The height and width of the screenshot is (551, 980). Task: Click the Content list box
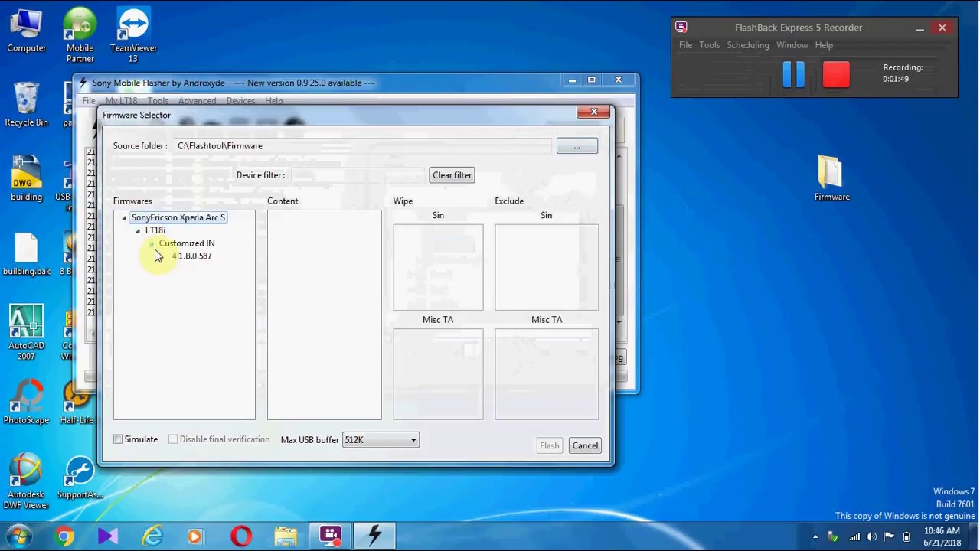pos(324,315)
